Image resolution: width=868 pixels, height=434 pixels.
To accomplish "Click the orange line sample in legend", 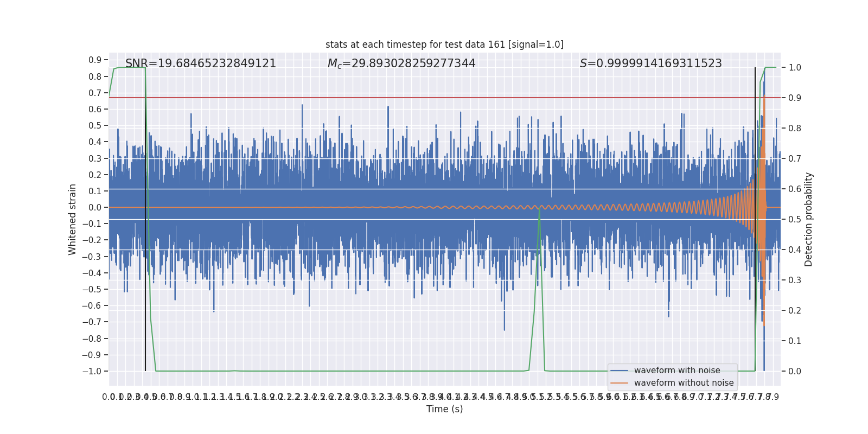I will tap(619, 383).
